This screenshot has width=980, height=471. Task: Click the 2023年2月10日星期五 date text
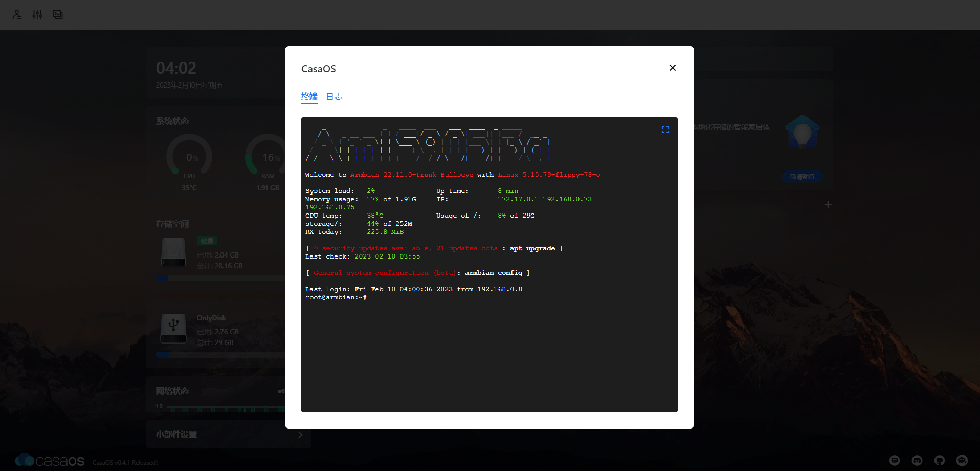pyautogui.click(x=190, y=85)
